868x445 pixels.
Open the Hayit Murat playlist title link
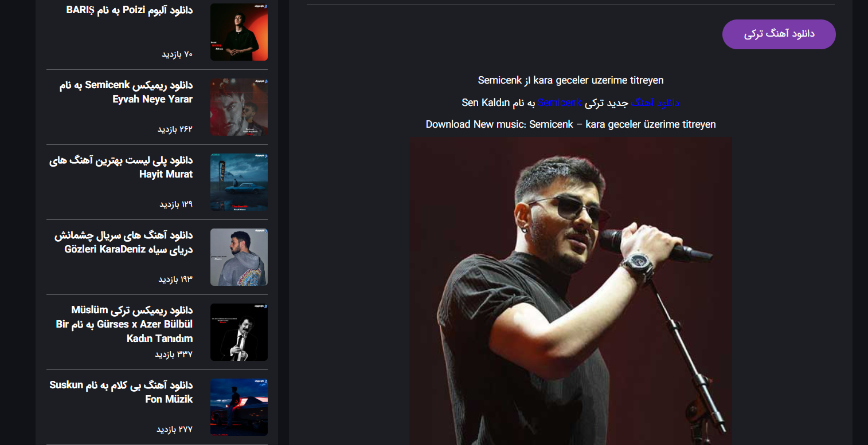pyautogui.click(x=122, y=167)
